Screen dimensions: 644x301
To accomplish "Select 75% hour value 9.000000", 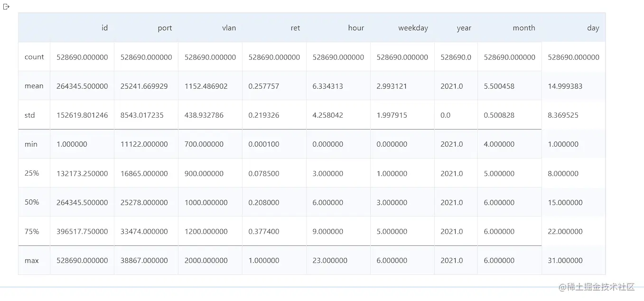I will point(328,232).
